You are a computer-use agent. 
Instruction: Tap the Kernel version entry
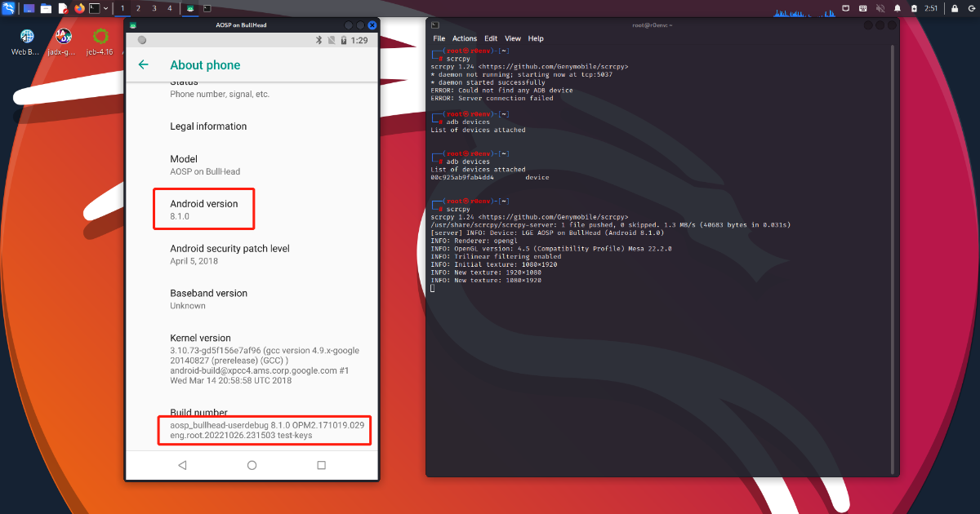click(252, 359)
